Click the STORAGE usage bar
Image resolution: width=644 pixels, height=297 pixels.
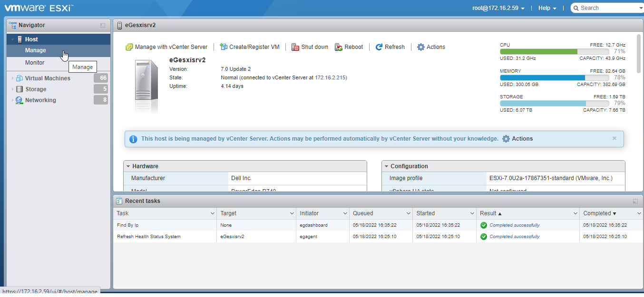point(555,103)
